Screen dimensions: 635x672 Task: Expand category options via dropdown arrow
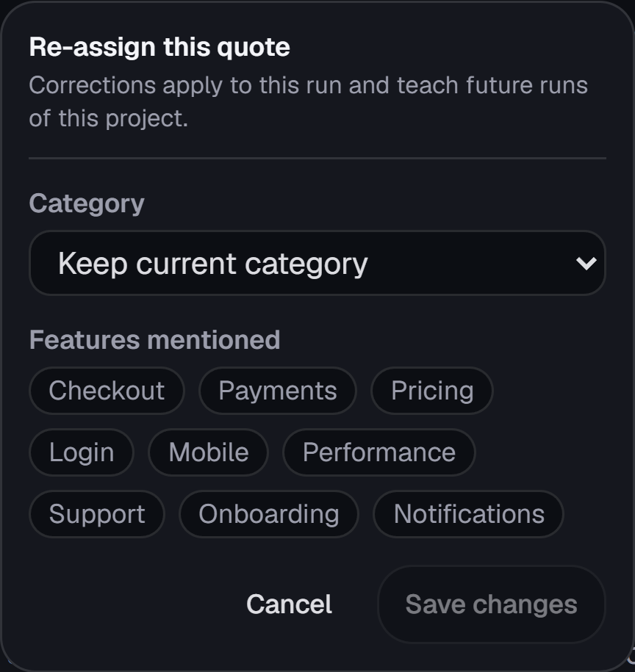click(586, 263)
